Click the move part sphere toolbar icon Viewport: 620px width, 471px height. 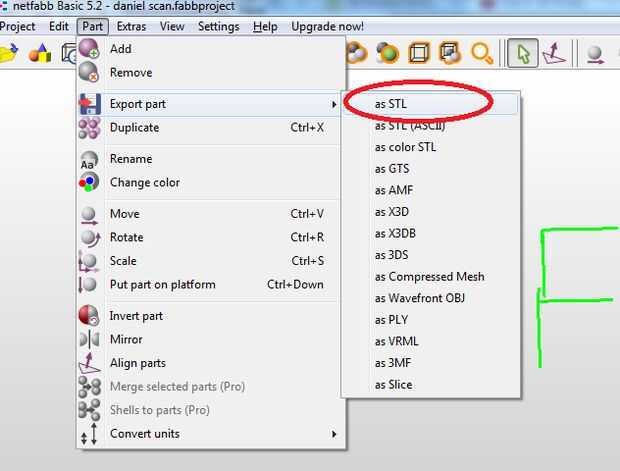pyautogui.click(x=595, y=54)
